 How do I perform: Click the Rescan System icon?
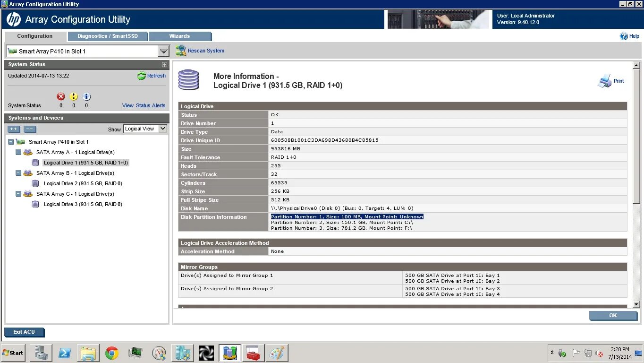pyautogui.click(x=180, y=51)
